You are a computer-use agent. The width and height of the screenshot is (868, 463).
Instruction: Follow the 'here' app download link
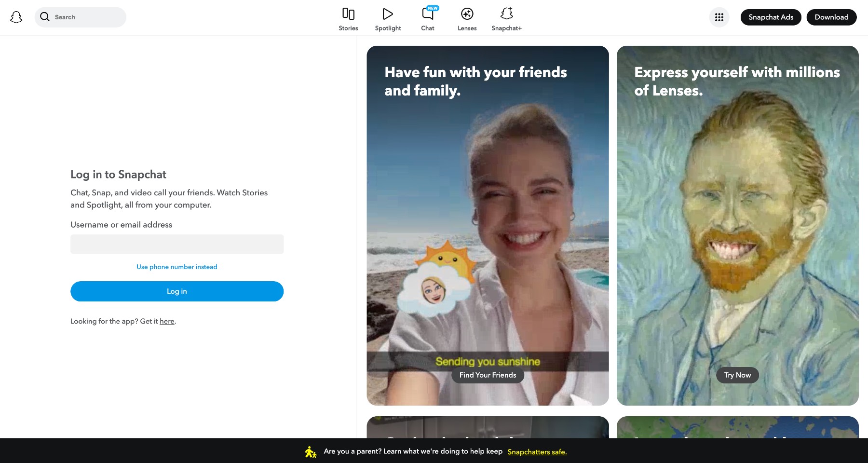[x=167, y=321]
